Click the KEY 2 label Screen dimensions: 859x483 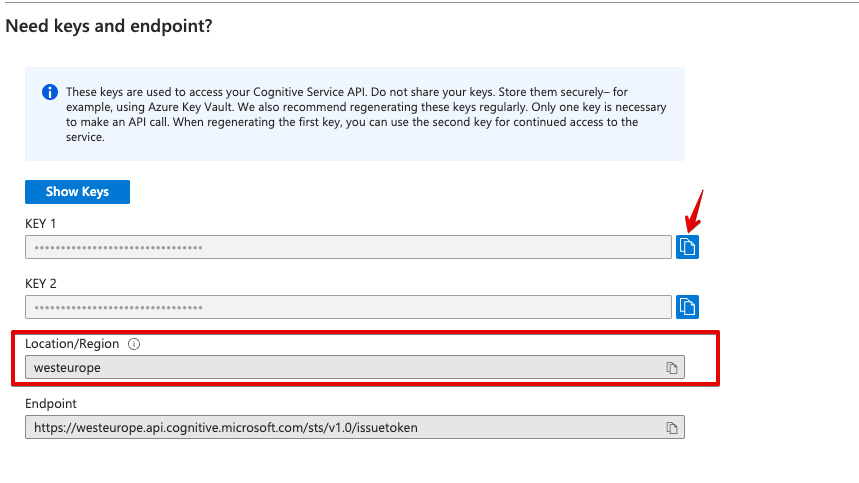click(x=42, y=283)
